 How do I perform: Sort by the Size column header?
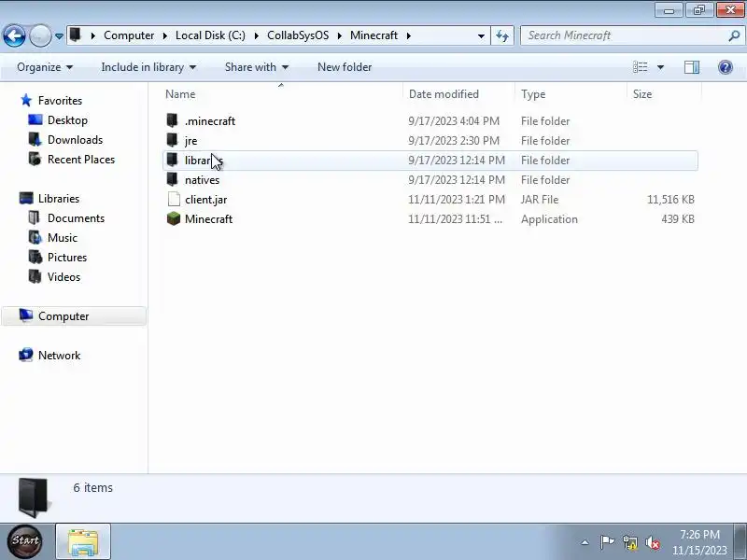(x=642, y=94)
